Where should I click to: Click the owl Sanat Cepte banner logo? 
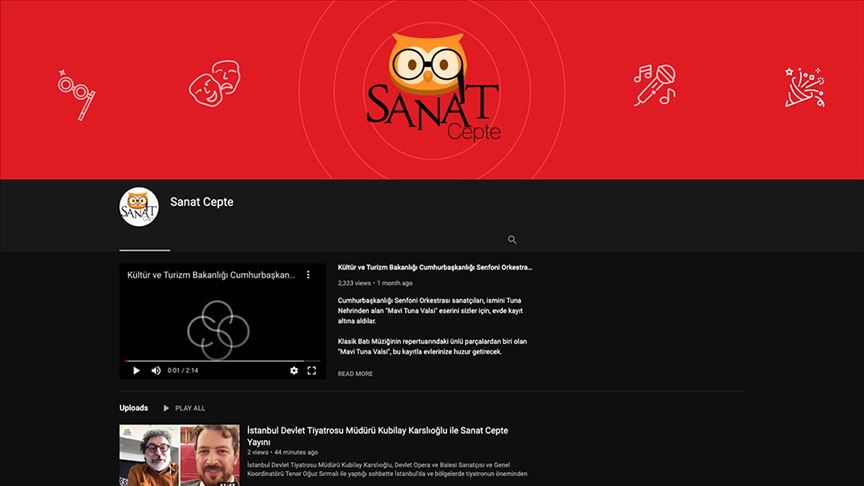431,87
